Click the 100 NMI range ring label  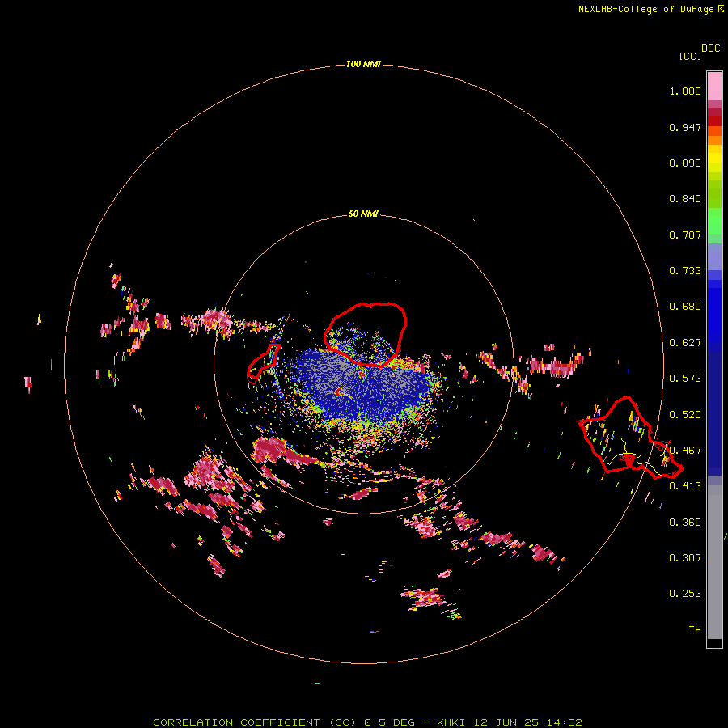point(363,64)
